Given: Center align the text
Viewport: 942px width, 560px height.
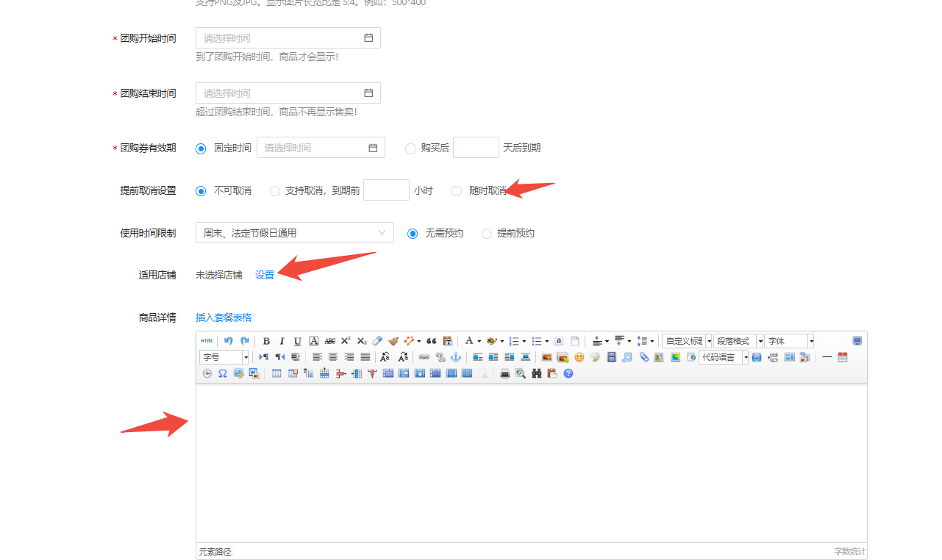Looking at the screenshot, I should [x=333, y=357].
